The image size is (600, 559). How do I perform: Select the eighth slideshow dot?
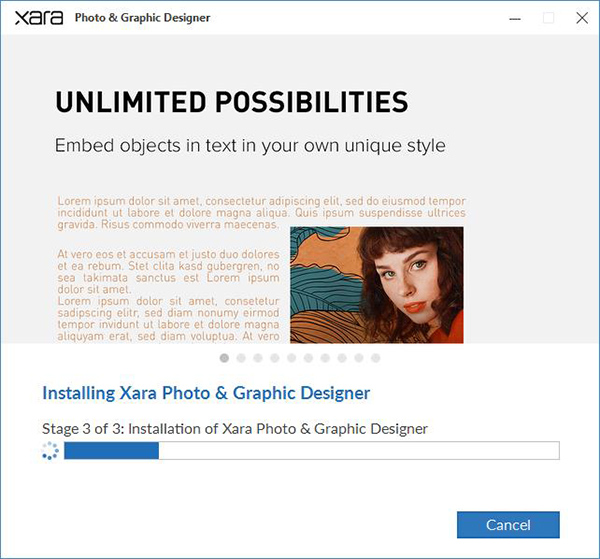[342, 358]
